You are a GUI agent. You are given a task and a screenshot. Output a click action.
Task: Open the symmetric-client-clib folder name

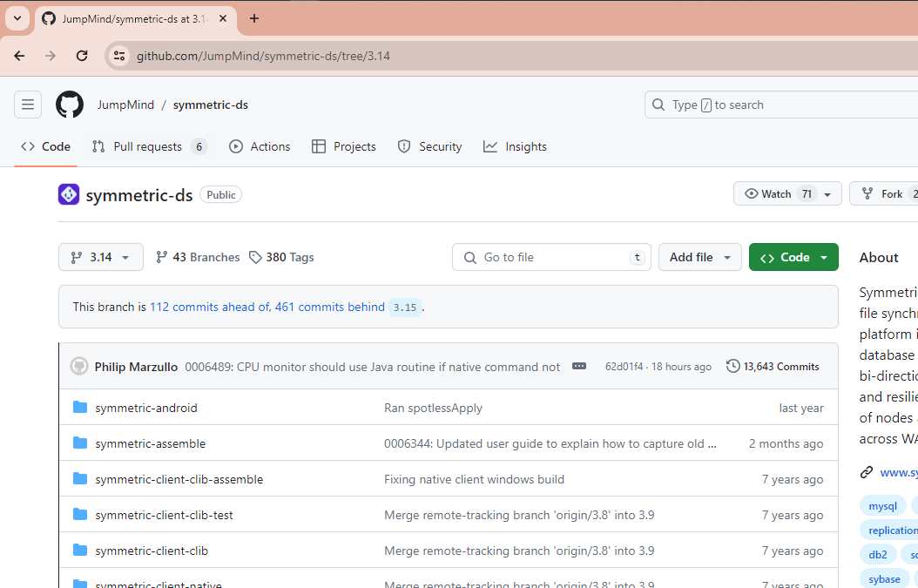click(x=152, y=551)
